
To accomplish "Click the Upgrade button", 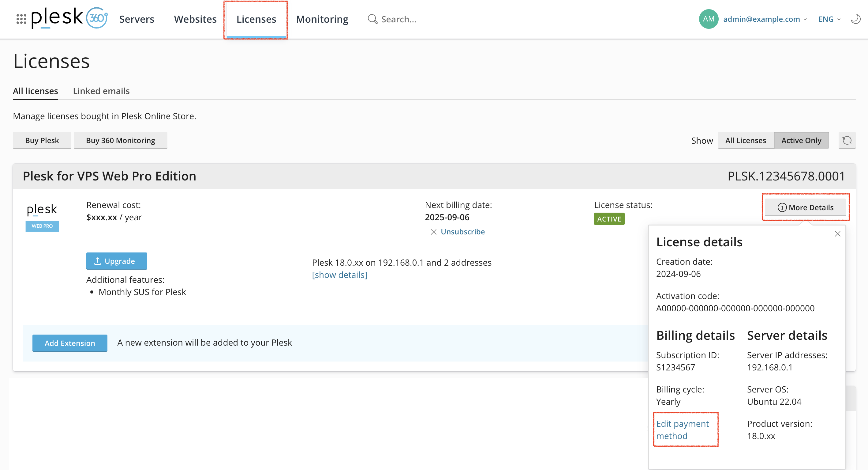I will click(117, 261).
